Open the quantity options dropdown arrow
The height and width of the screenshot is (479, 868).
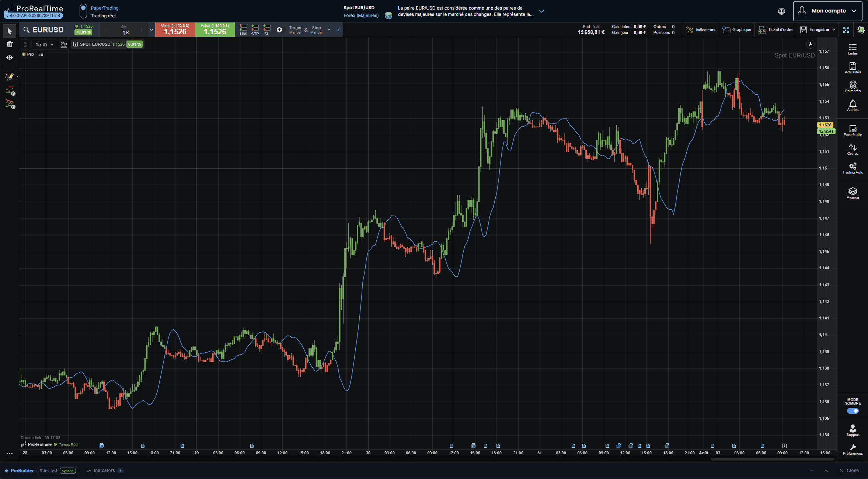tap(151, 30)
